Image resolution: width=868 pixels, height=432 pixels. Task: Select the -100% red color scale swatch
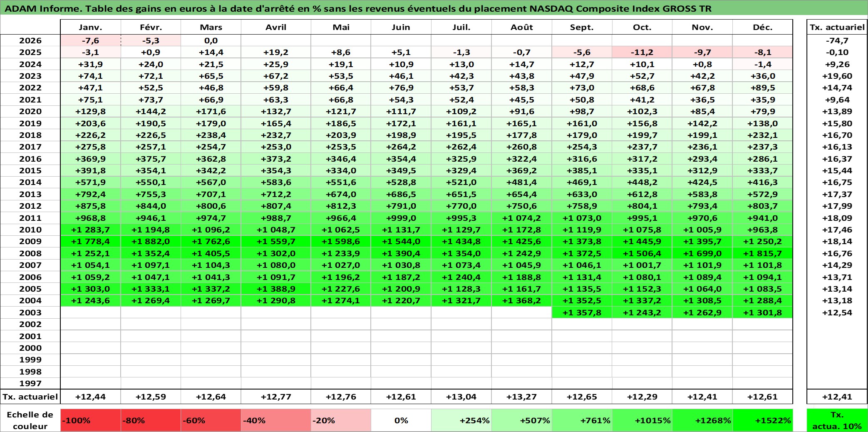(91, 420)
